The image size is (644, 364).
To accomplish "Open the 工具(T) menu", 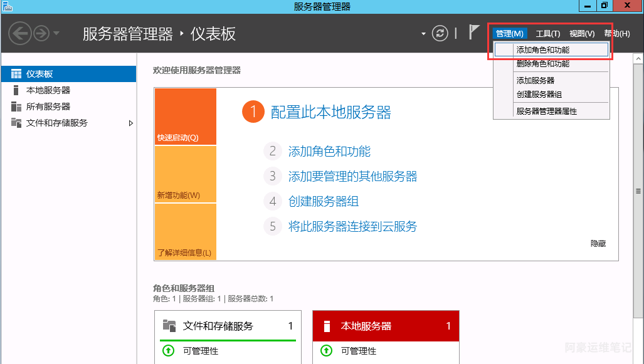I will coord(547,33).
